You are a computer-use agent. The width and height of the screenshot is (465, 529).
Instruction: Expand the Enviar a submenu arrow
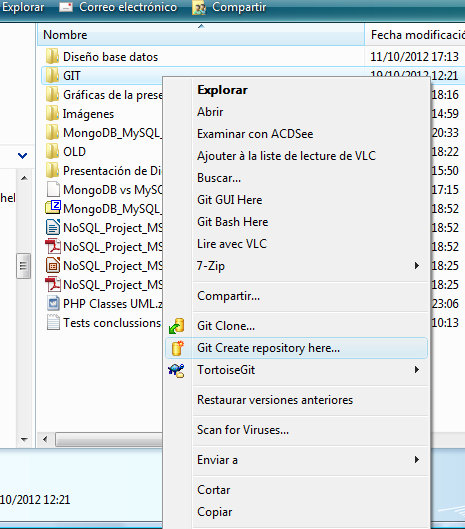[x=417, y=460]
